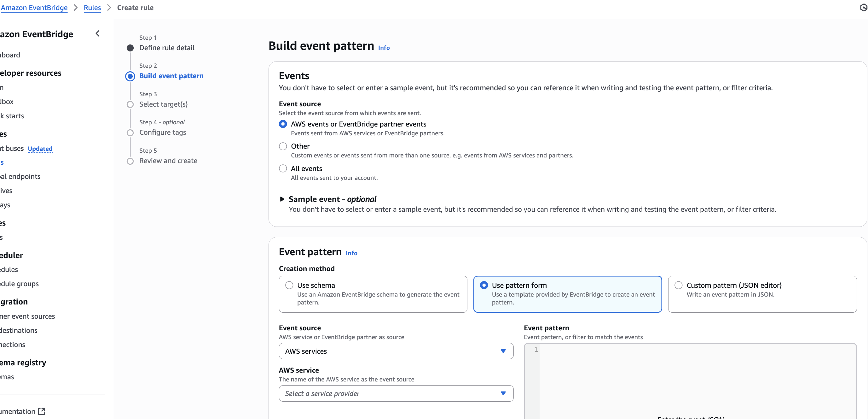
Task: Click the AWS service field label
Action: click(x=298, y=370)
